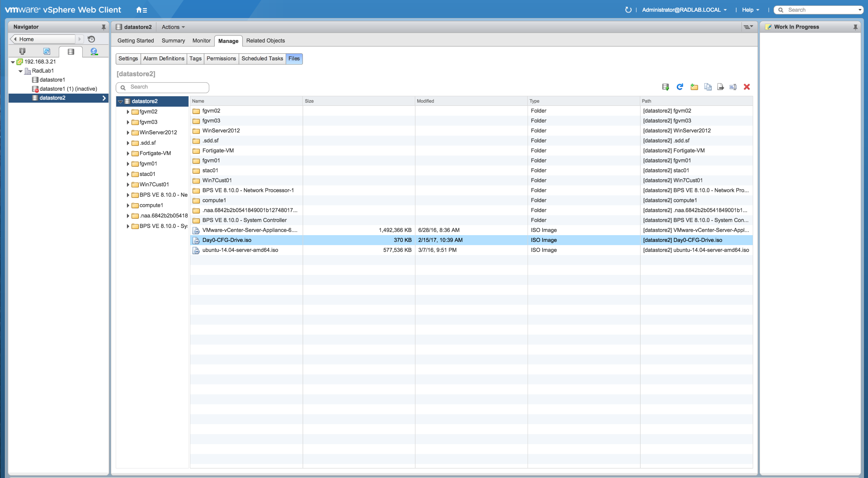868x478 pixels.
Task: Click the create new folder icon
Action: pyautogui.click(x=694, y=87)
